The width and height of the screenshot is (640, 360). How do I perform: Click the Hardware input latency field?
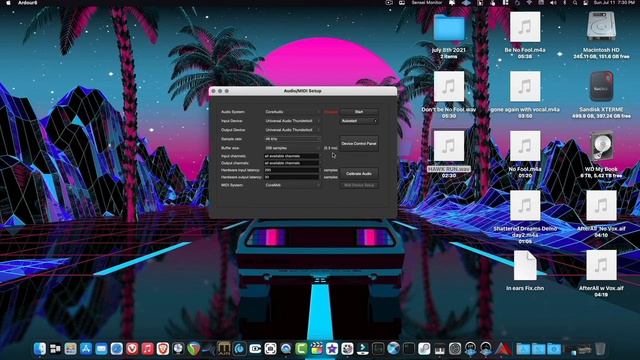click(291, 170)
